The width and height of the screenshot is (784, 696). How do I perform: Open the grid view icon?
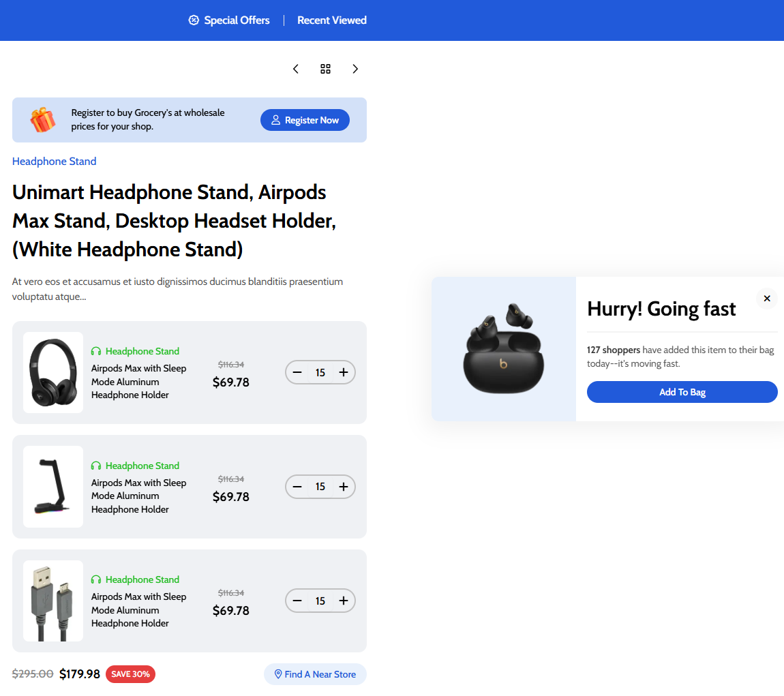325,69
